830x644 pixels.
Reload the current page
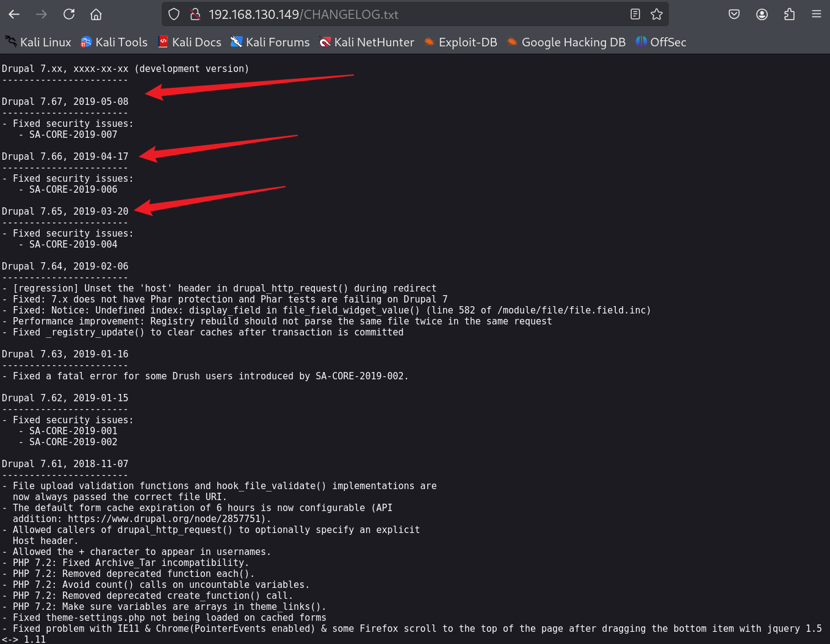pos(69,14)
